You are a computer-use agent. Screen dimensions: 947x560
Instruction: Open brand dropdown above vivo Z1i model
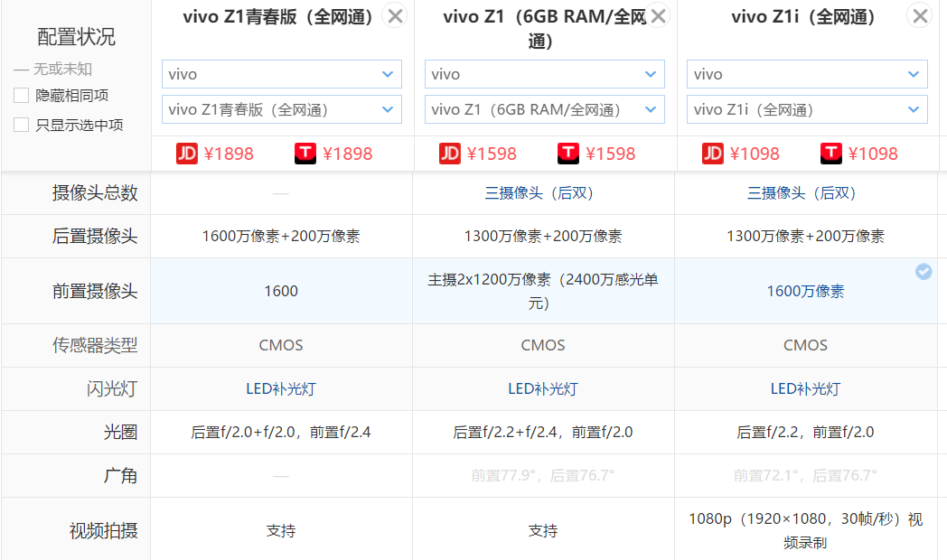click(x=807, y=74)
